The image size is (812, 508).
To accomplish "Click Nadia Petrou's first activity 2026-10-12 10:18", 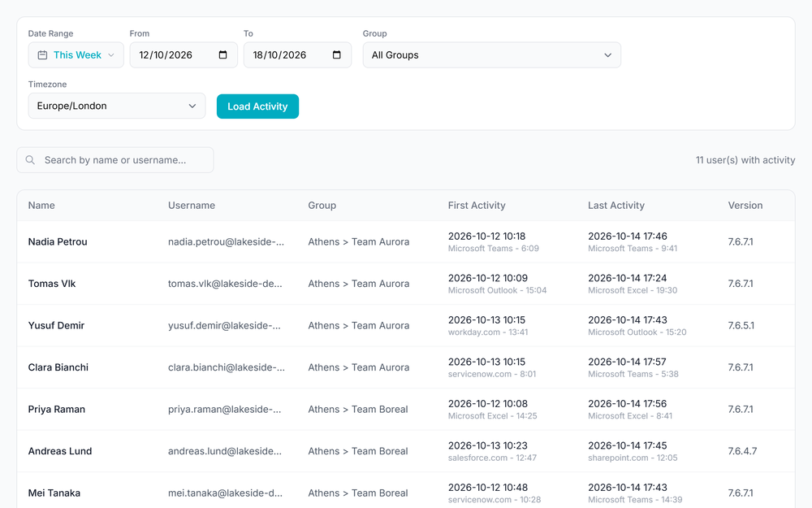I will [x=486, y=237].
